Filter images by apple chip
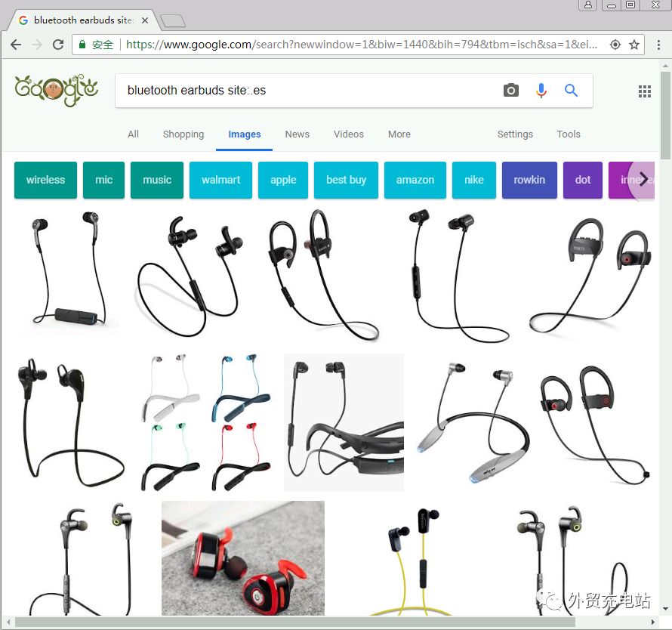This screenshot has height=630, width=672. coord(283,180)
